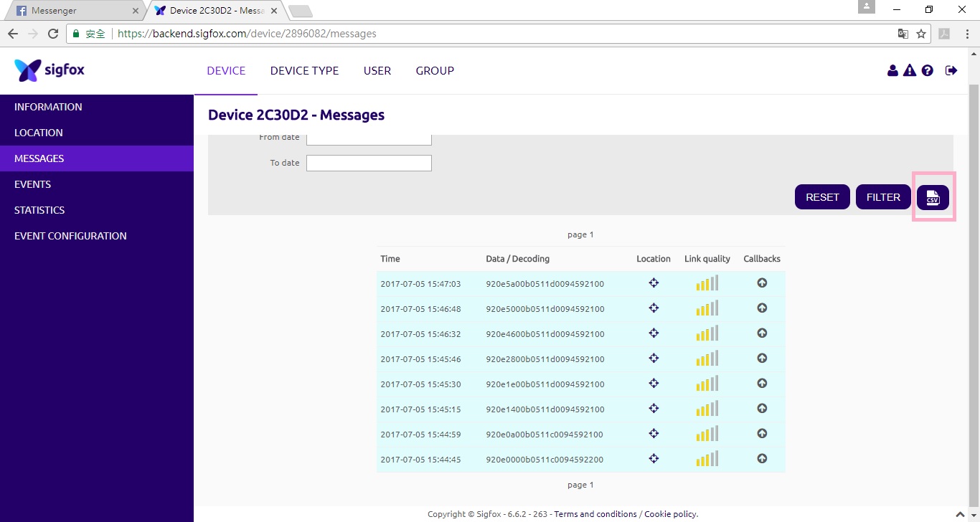Open the help question mark icon
The width and height of the screenshot is (980, 522).
(928, 70)
